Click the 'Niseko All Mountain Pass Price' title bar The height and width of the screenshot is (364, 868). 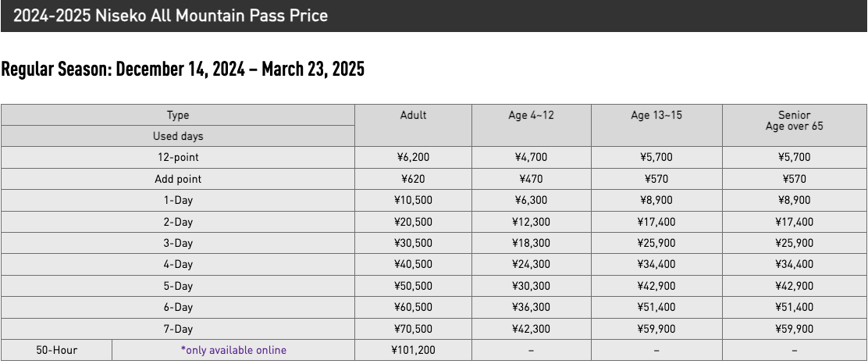434,16
